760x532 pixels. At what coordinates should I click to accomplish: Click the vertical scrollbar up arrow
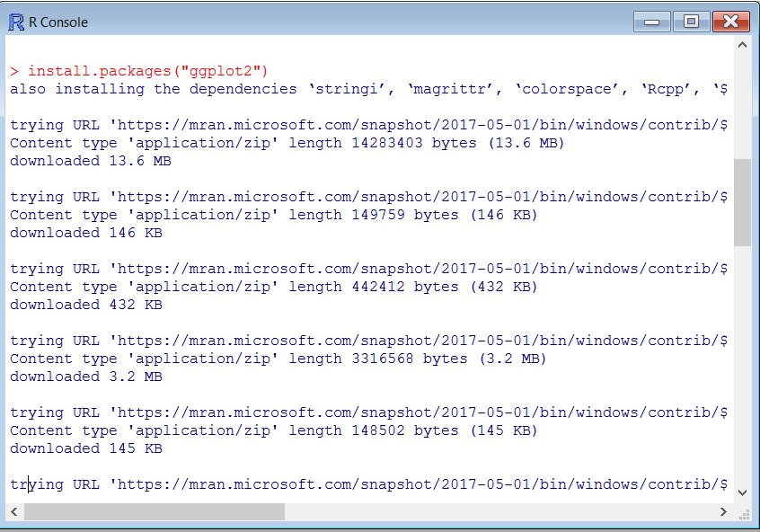click(x=742, y=45)
